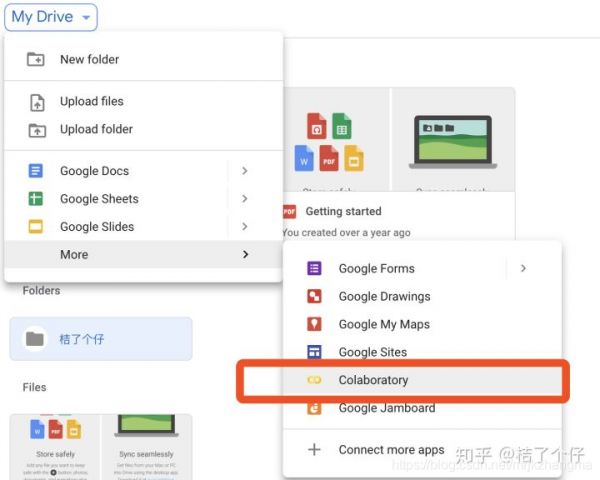Screen dimensions: 600x480
Task: Select the blue Google Docs icon
Action: tap(36, 171)
